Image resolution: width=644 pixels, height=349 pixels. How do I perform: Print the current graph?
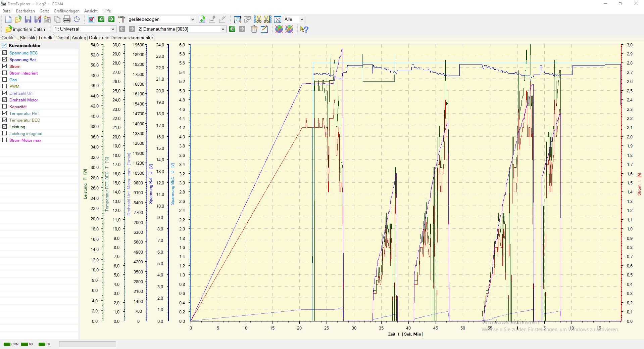[67, 19]
